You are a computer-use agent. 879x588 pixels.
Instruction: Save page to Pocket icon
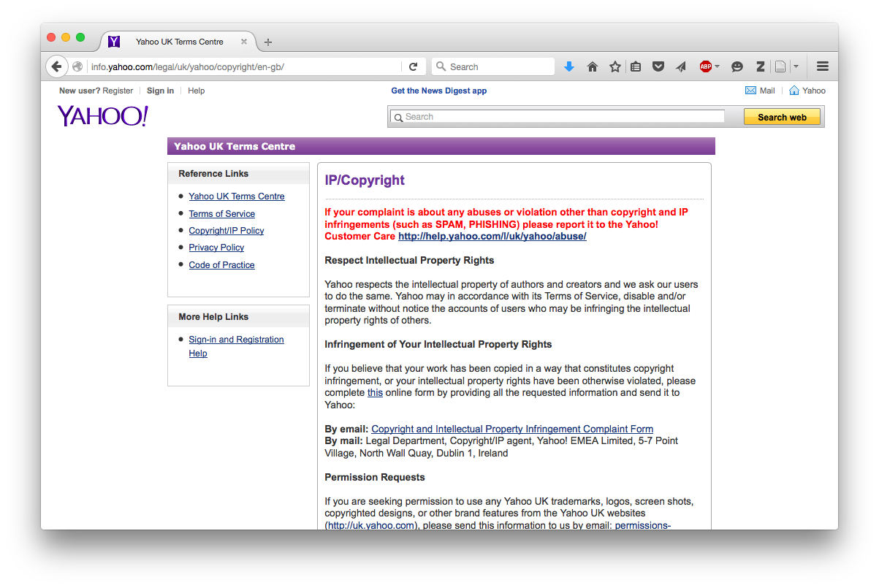tap(658, 66)
